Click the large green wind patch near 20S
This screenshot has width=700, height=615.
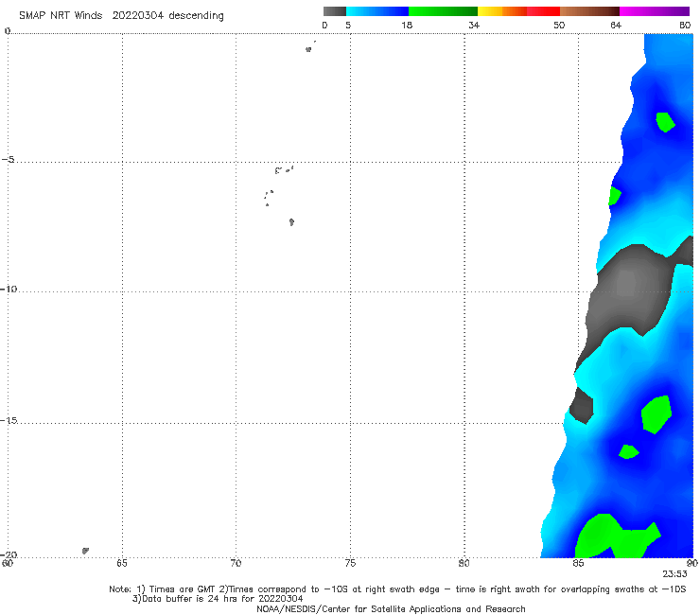(616, 537)
